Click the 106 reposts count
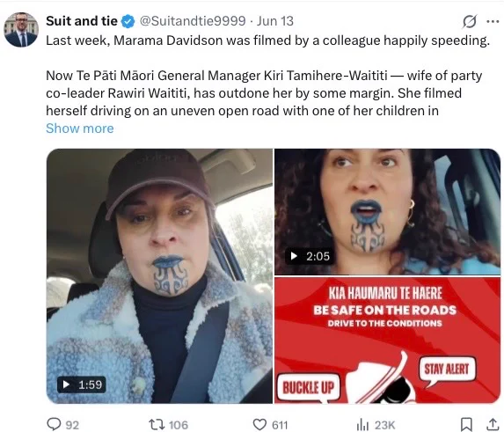The height and width of the screenshot is (432, 504). coord(179,425)
